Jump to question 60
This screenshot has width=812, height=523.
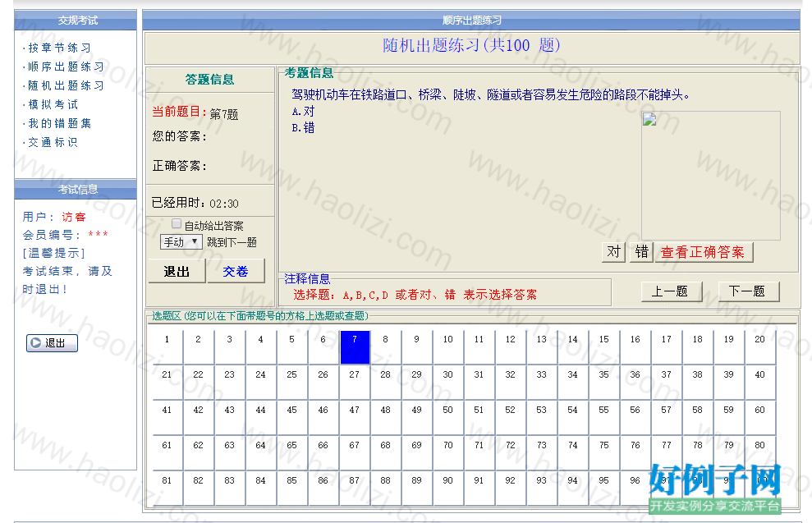(760, 418)
